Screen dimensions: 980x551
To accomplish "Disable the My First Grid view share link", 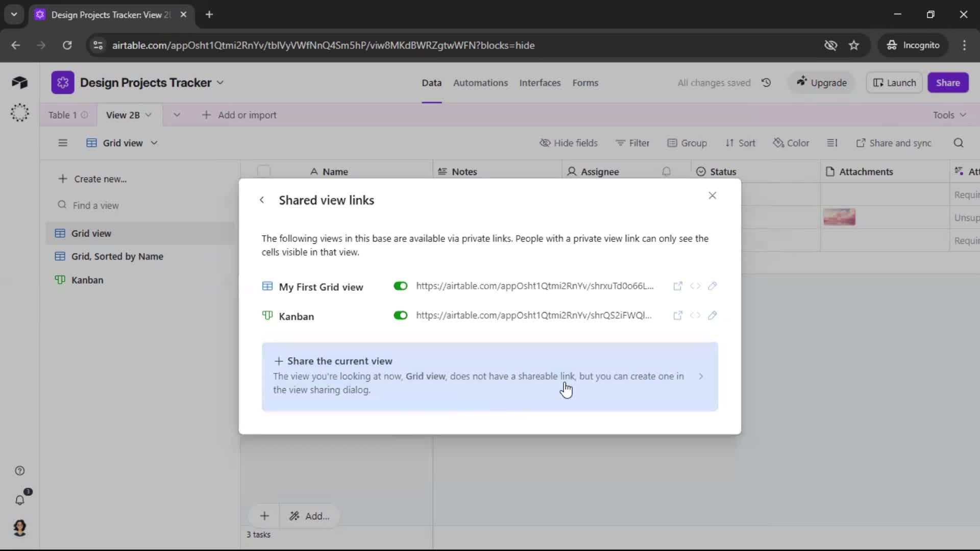I will point(401,286).
